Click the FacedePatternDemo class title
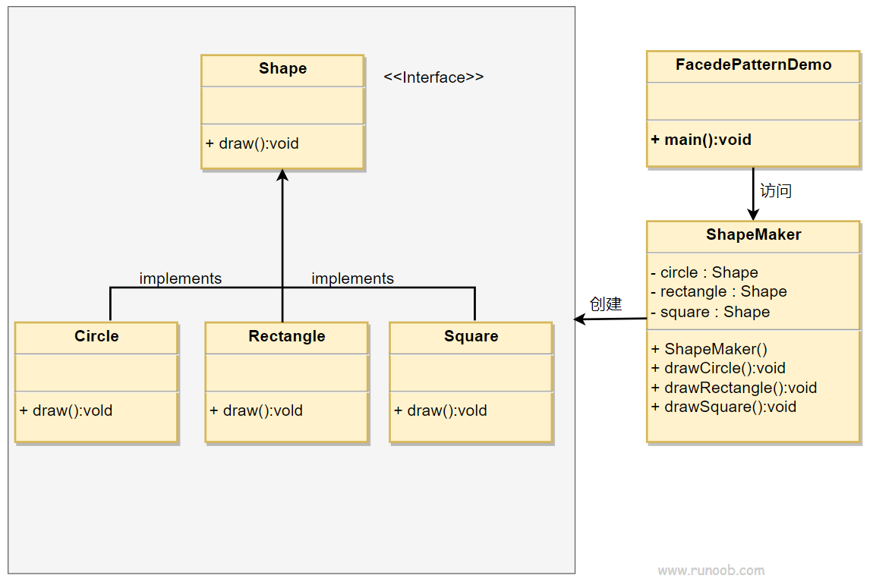Screen dimensions: 873x588 753,64
